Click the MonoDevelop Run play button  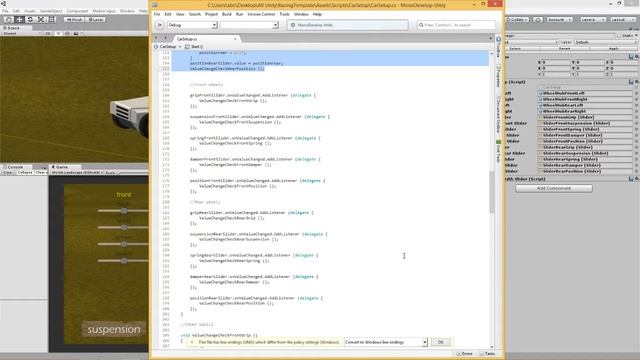tap(160, 25)
